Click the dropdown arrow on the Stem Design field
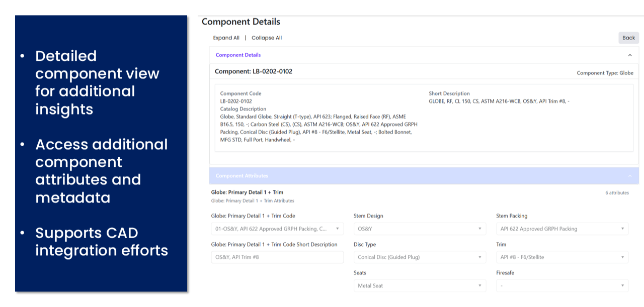 (480, 229)
